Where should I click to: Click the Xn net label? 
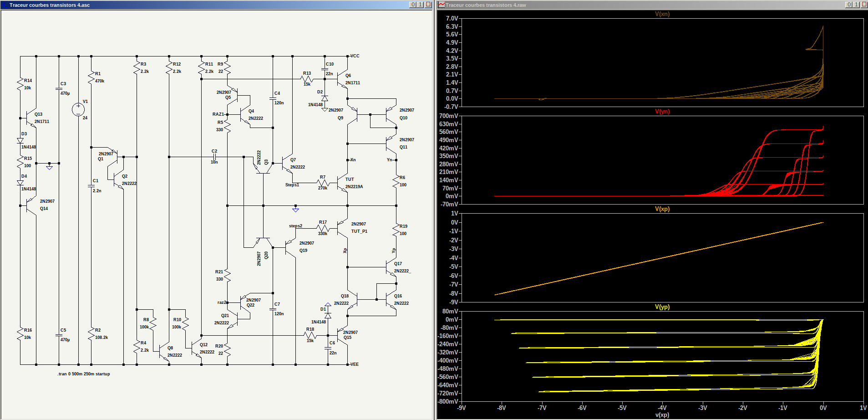tap(353, 160)
